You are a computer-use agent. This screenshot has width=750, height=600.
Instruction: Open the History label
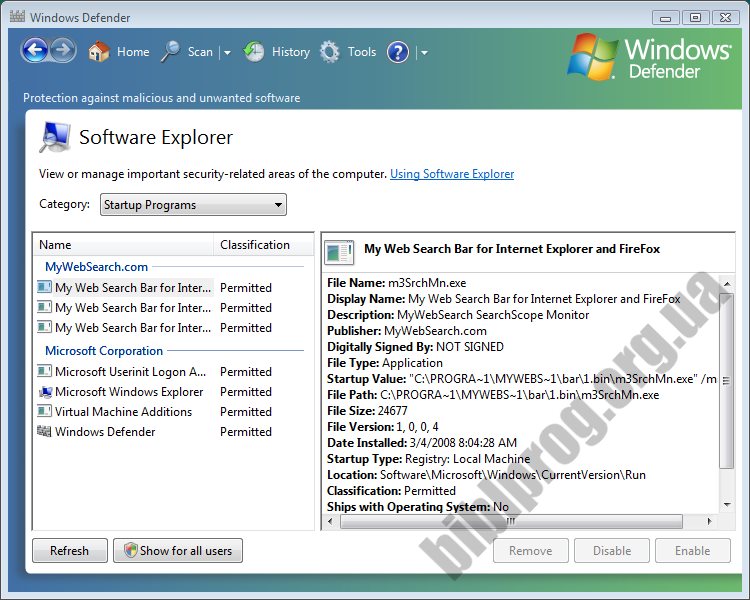[x=291, y=52]
